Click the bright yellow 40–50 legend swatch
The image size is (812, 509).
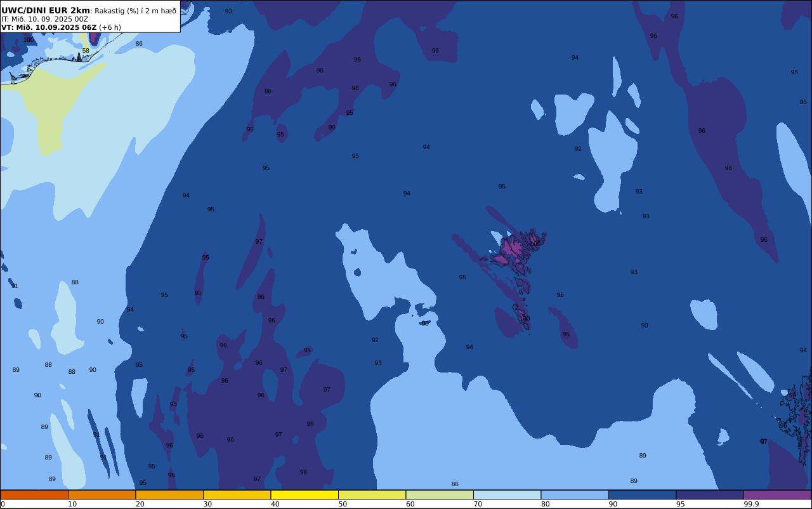304,494
